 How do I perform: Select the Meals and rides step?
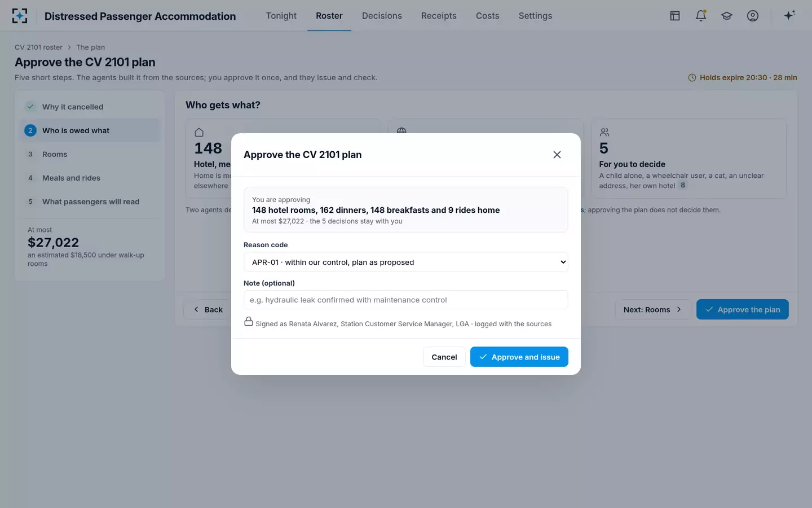point(90,178)
